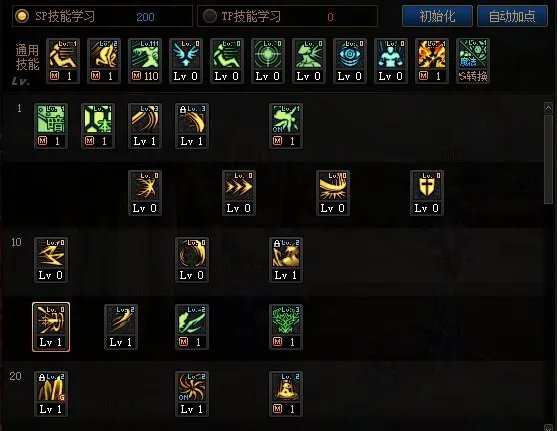Click the green 暗 circuit skill icon
558x431 pixels.
51,126
